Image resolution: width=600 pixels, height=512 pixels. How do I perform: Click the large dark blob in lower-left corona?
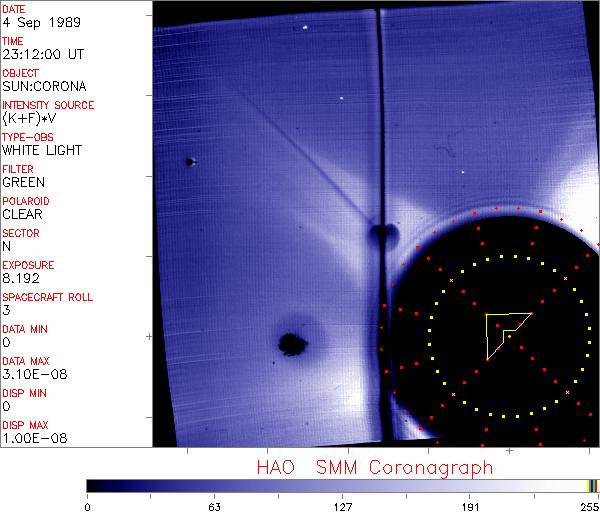pyautogui.click(x=292, y=345)
